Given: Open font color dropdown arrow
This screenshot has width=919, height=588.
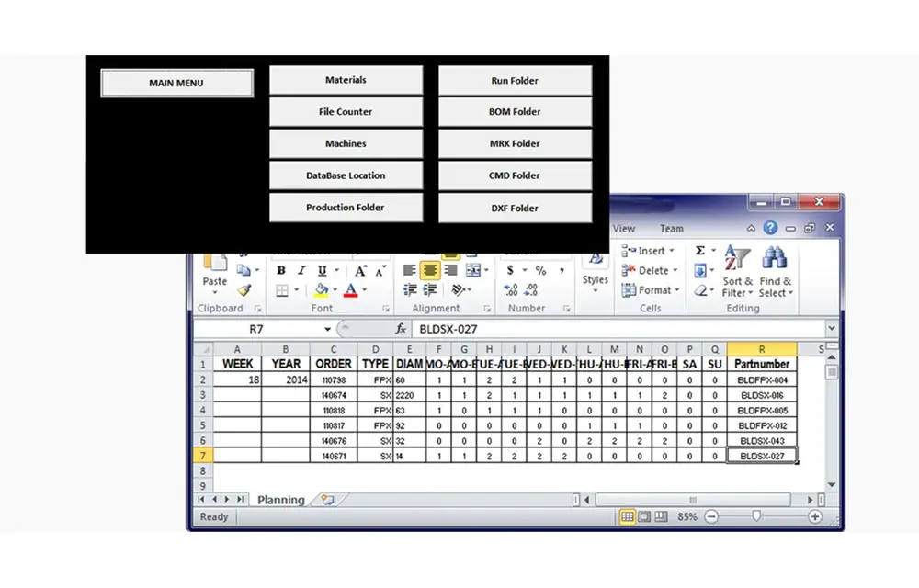Looking at the screenshot, I should pyautogui.click(x=365, y=290).
